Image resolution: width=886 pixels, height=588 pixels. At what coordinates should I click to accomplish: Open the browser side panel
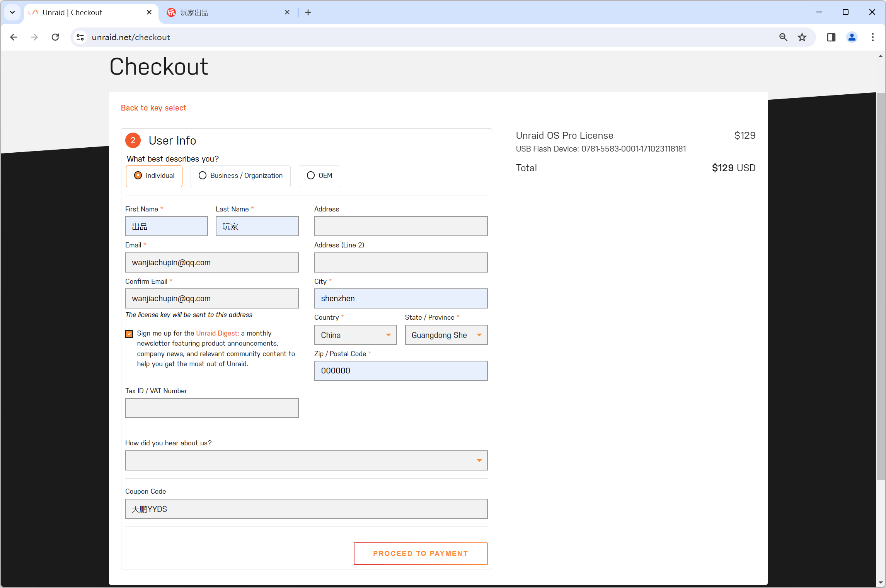(831, 37)
